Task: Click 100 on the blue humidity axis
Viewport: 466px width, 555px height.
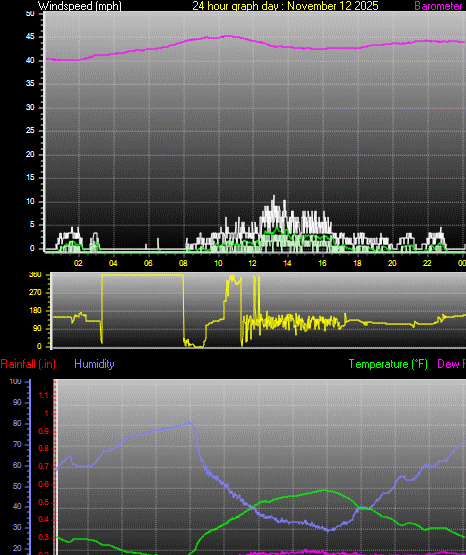Action: click(x=15, y=382)
